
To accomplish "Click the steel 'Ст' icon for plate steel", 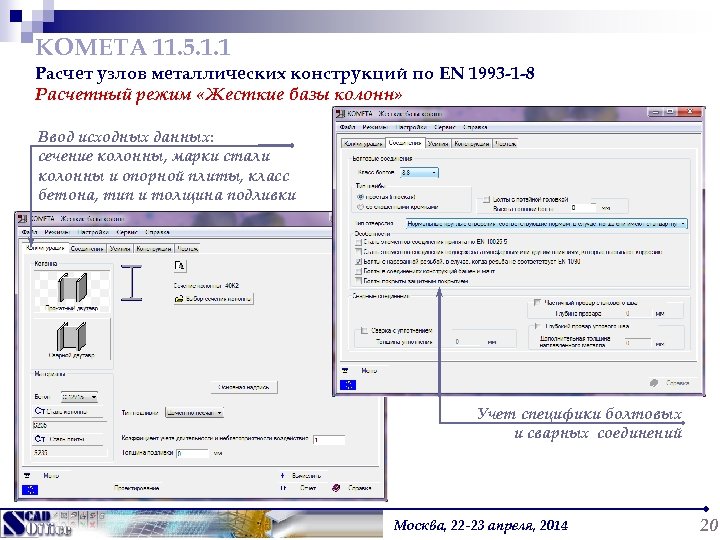I will click(39, 439).
